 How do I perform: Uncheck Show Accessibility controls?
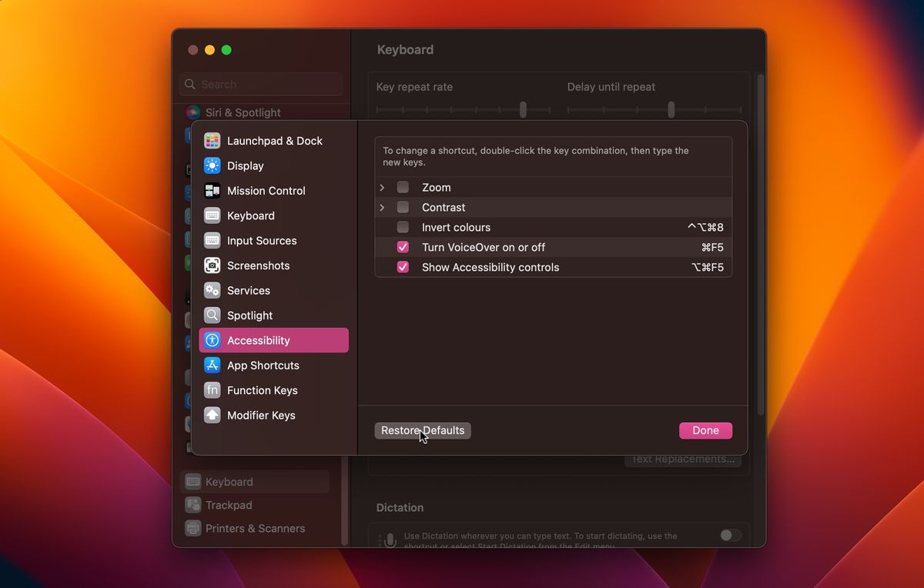pyautogui.click(x=402, y=267)
